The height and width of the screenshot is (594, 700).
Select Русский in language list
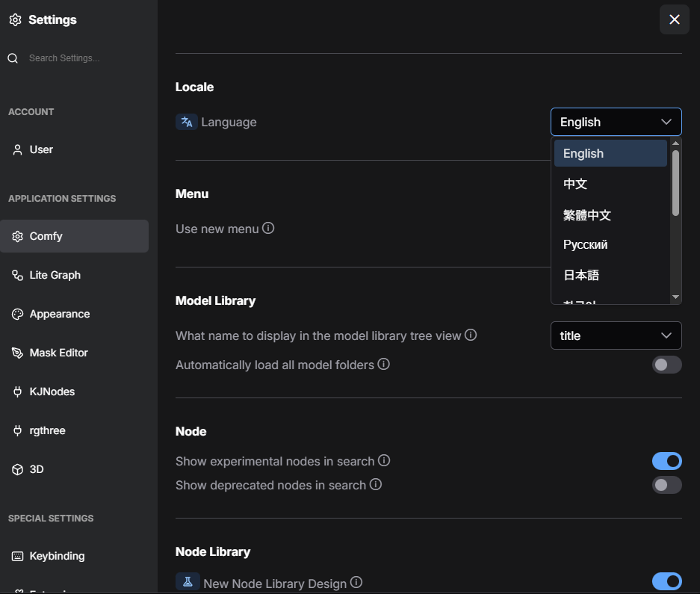tap(610, 245)
